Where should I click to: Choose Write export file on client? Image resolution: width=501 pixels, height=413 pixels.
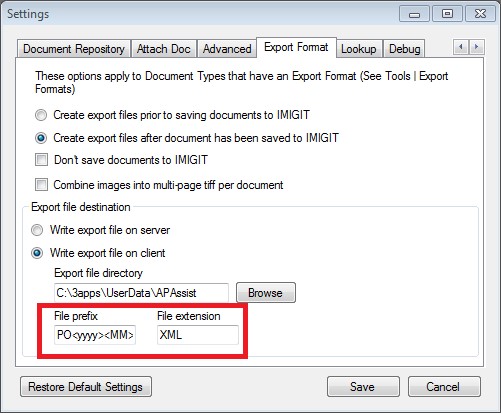coord(37,253)
